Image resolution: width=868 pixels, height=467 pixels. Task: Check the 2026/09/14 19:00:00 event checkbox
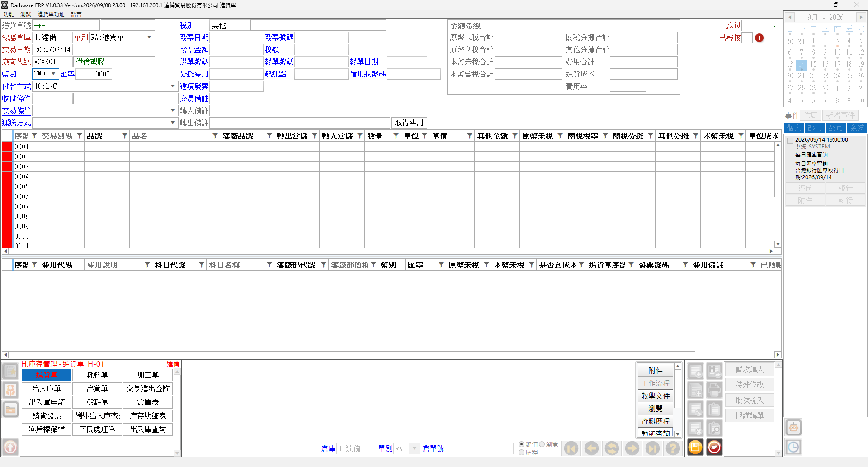[x=790, y=141]
